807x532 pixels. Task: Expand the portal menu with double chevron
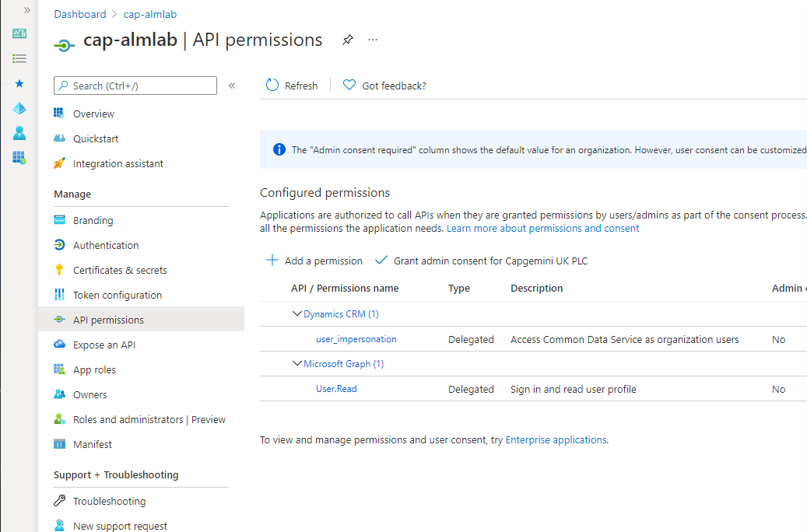[26, 10]
